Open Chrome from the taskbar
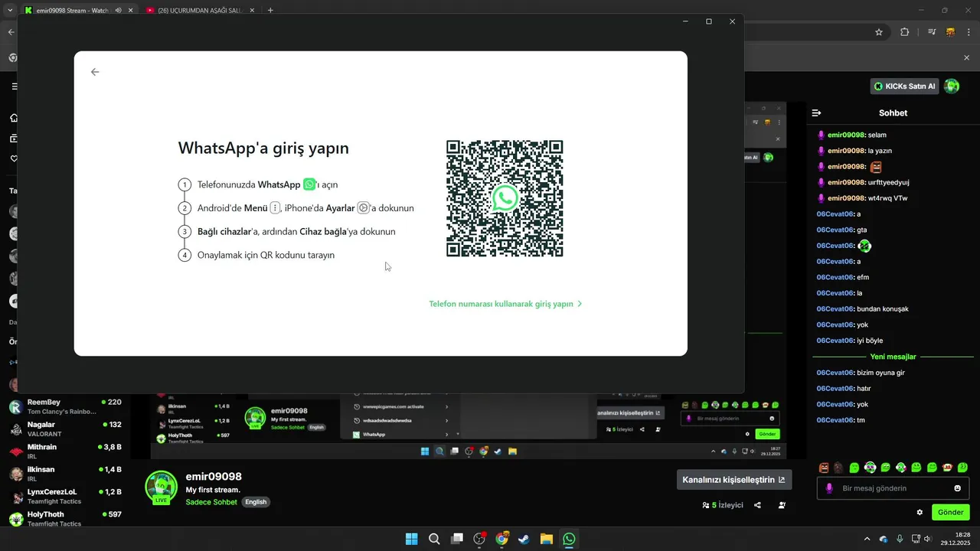980x551 pixels. [501, 539]
